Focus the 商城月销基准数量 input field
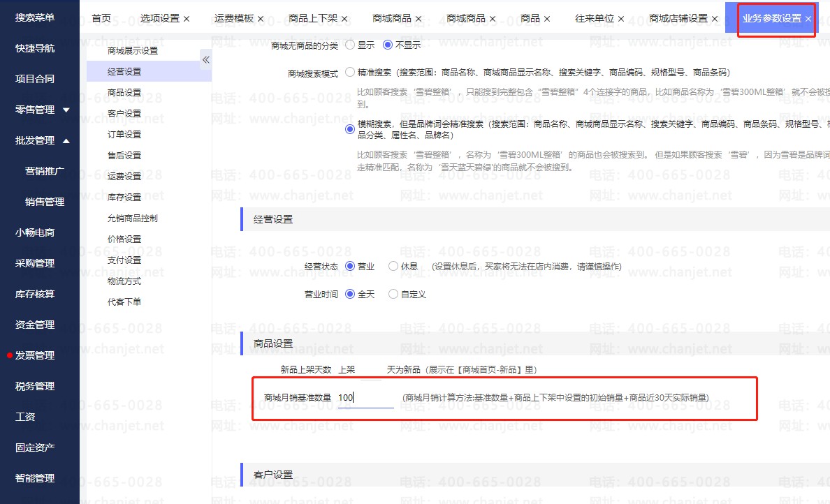Viewport: 830px width, 504px height. point(366,398)
